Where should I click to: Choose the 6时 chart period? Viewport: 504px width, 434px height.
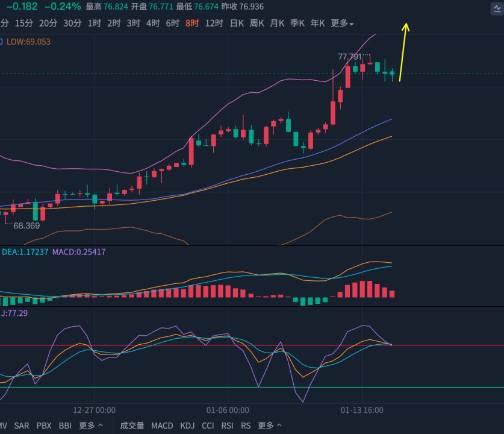coord(173,23)
